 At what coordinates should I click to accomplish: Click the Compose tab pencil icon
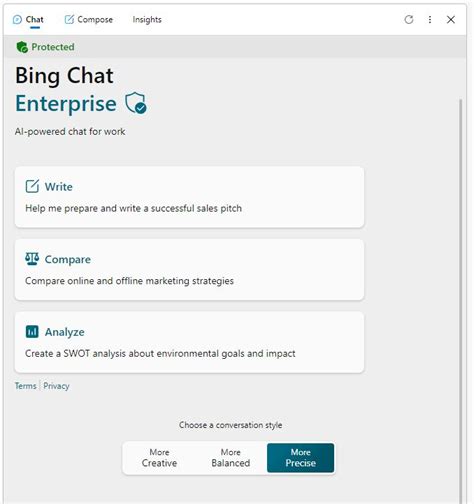(x=69, y=20)
